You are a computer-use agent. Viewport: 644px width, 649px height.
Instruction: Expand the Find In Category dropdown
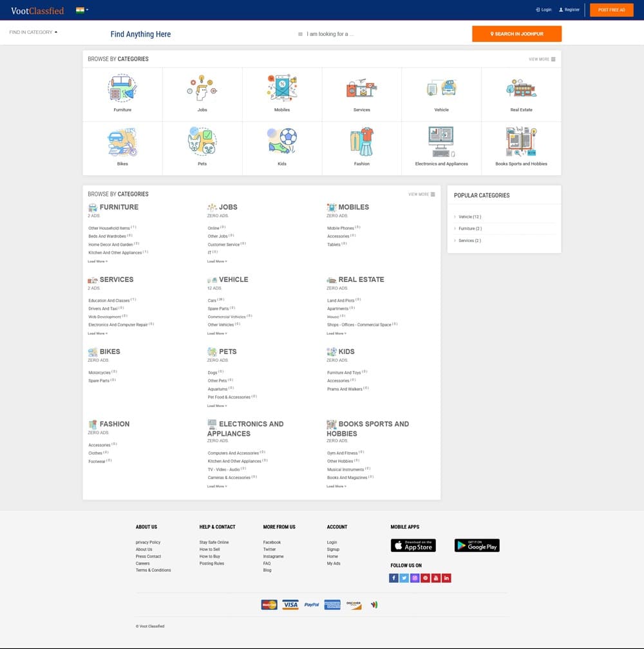[x=33, y=32]
